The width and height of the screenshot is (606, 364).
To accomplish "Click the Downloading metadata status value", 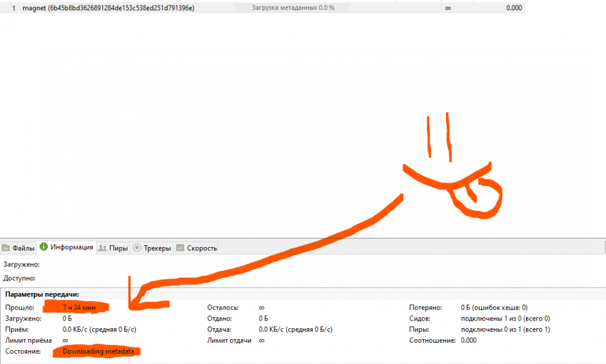I will (98, 352).
